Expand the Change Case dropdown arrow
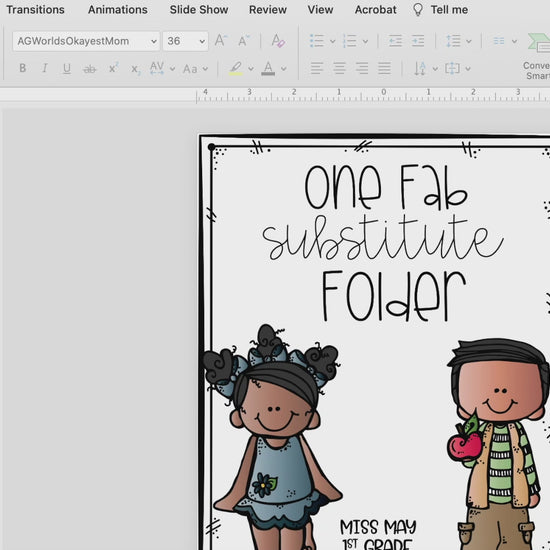 click(x=205, y=69)
